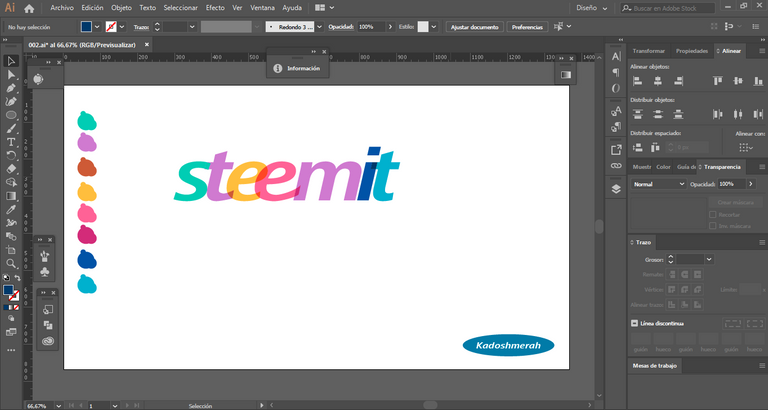Click the Preferencias button
The height and width of the screenshot is (410, 768).
click(527, 27)
